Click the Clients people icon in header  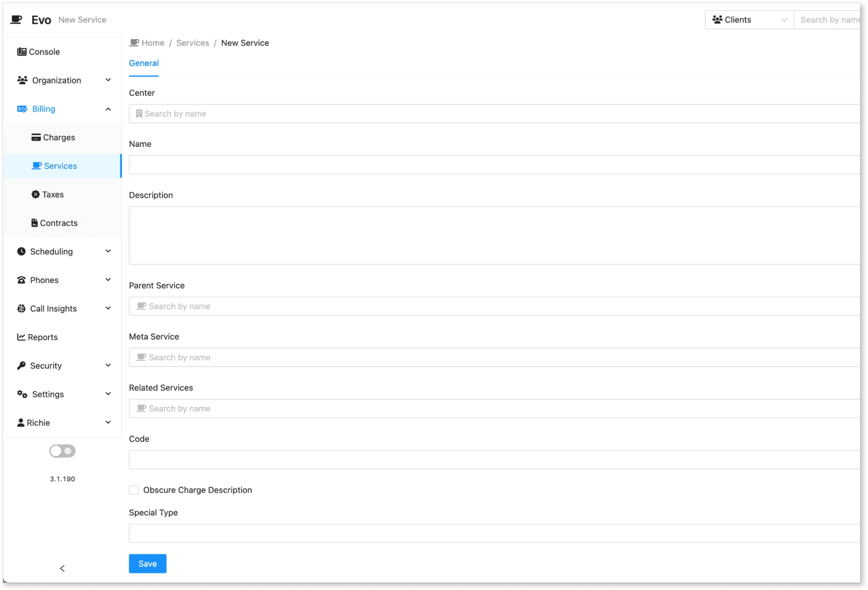tap(717, 19)
